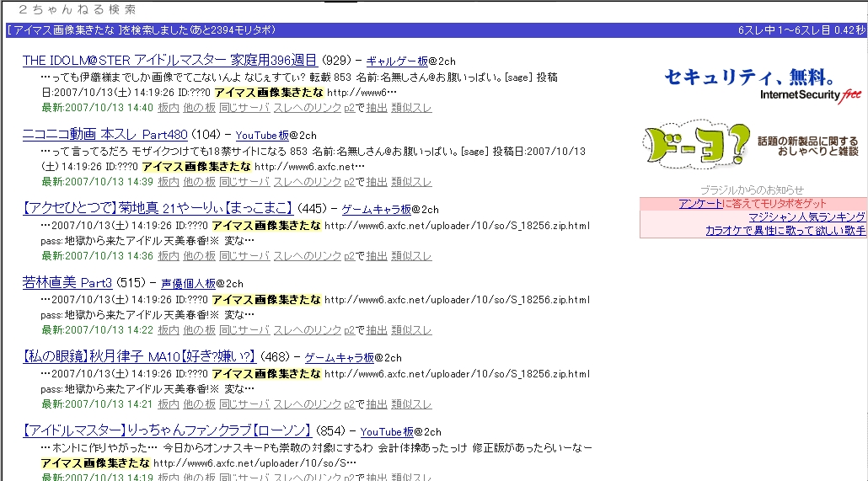Open the 菊地真 21やーりぃ thread link
This screenshot has width=868, height=481.
click(158, 209)
